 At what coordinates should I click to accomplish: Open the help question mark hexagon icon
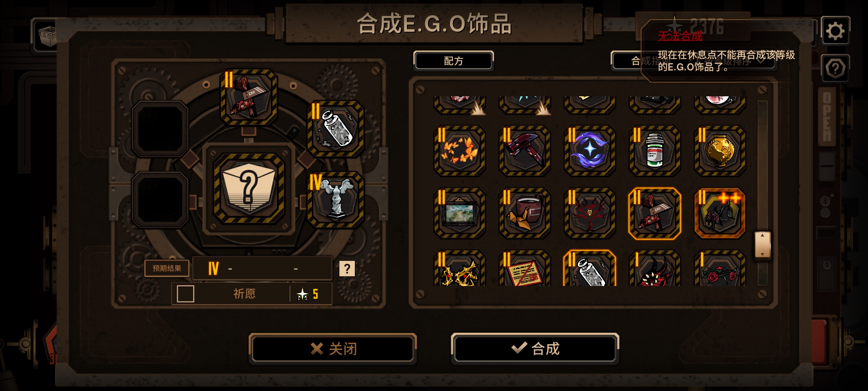(835, 68)
